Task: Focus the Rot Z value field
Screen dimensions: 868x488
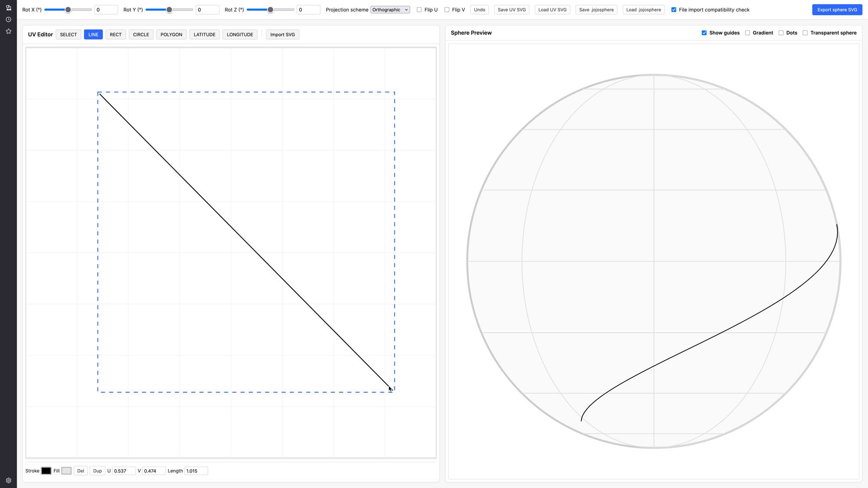Action: coord(309,10)
